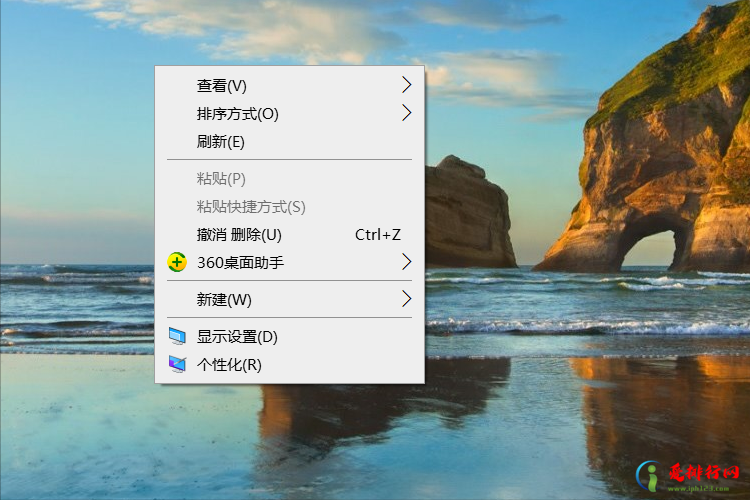The height and width of the screenshot is (500, 750).
Task: Choose the 新建(W) menu entry
Action: 224,299
